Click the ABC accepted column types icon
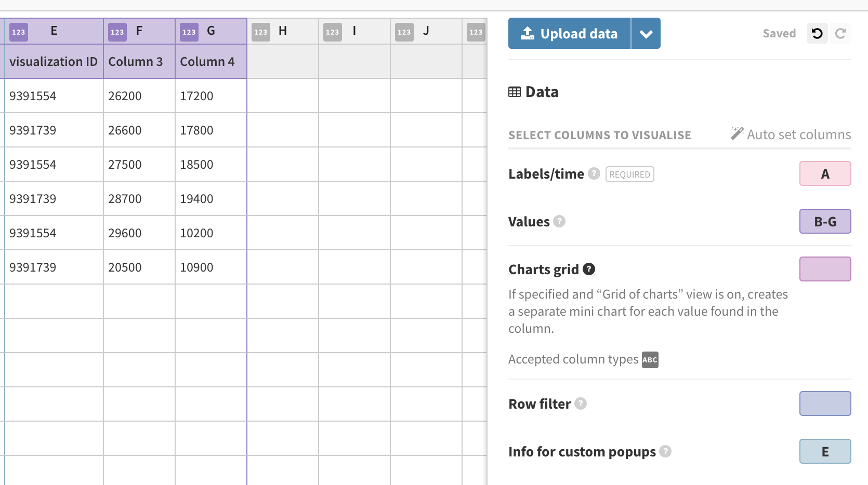 click(x=650, y=359)
